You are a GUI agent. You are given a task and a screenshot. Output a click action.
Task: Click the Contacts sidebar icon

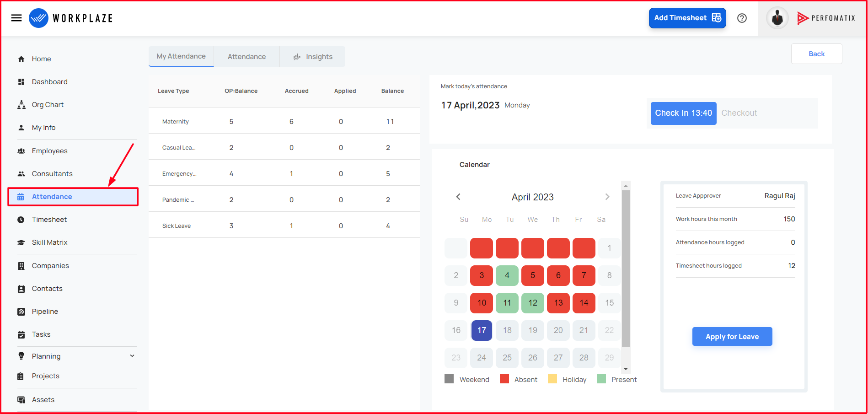[21, 289]
